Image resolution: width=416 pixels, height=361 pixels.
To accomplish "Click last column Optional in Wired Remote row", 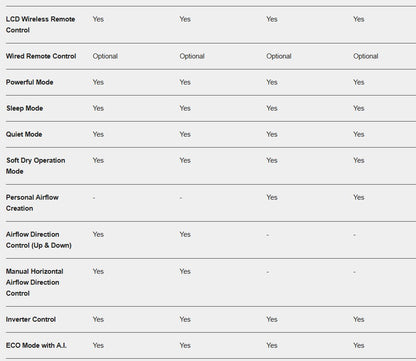I will 366,56.
